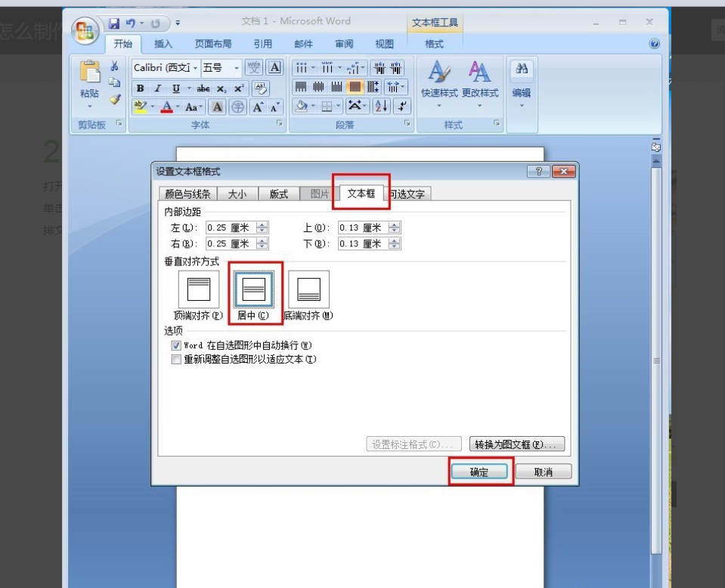The height and width of the screenshot is (588, 725).
Task: Select the Text Box dialog tab
Action: (361, 193)
